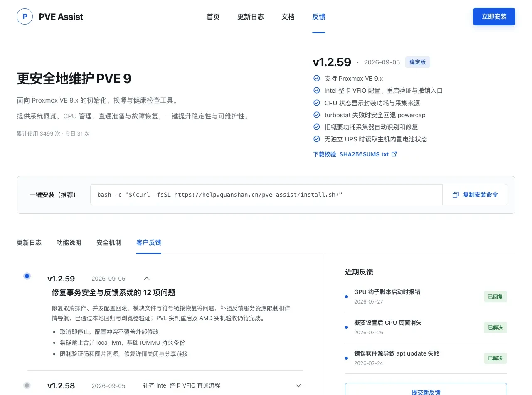Open feedback GPU 钩子脚本启动时报错
532x395 pixels.
point(387,292)
